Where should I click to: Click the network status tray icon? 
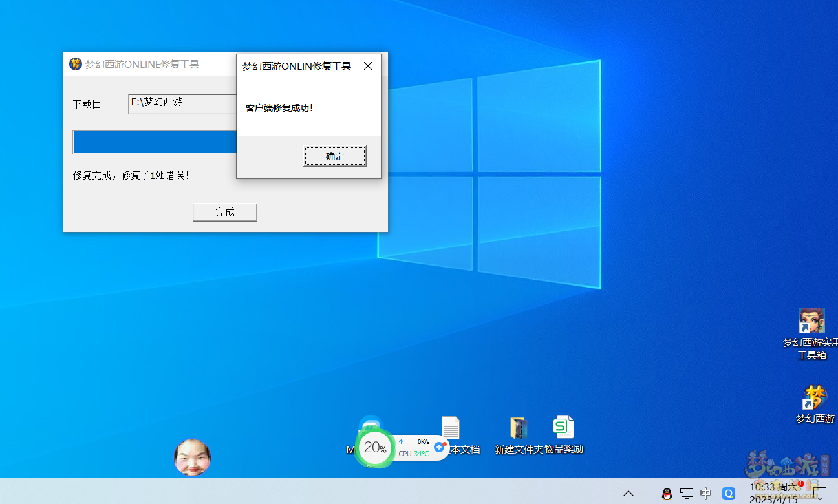686,494
